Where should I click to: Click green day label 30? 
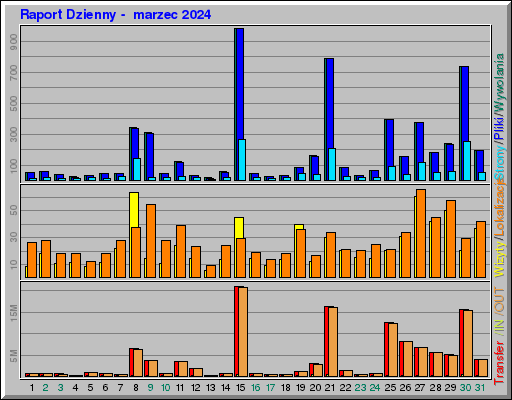465,388
